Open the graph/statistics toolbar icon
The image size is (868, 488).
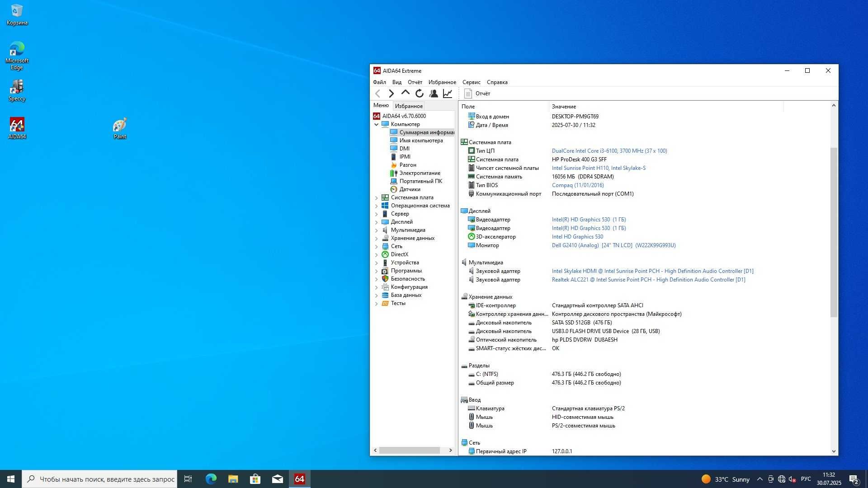(448, 94)
